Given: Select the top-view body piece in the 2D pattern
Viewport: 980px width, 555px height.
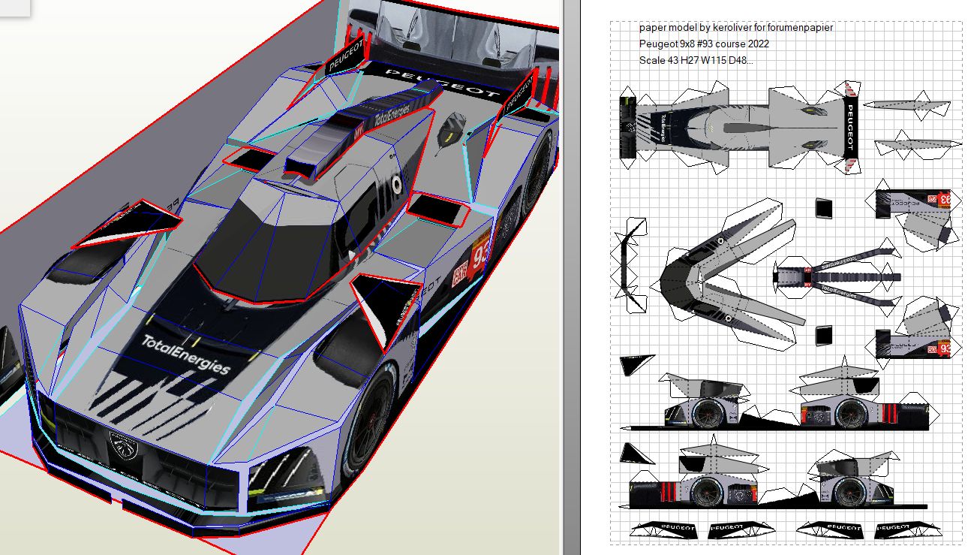Looking at the screenshot, I should tap(739, 128).
